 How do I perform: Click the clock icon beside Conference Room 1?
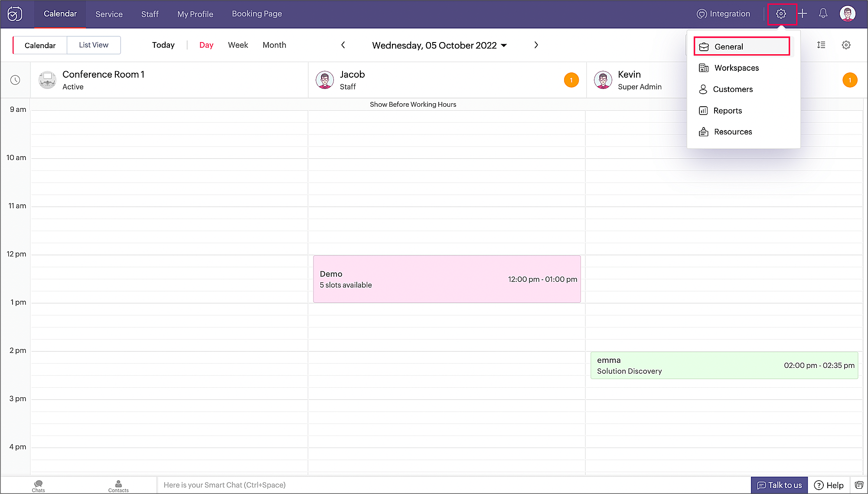(x=15, y=80)
